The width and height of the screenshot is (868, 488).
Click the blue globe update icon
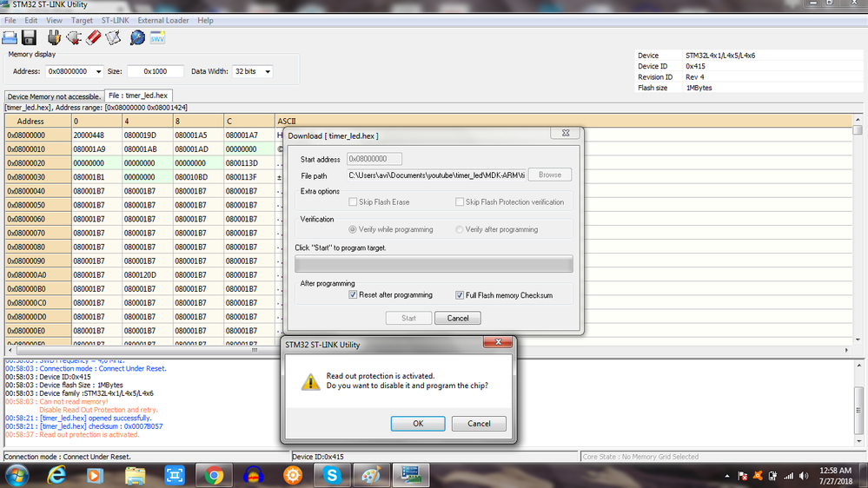coord(137,37)
